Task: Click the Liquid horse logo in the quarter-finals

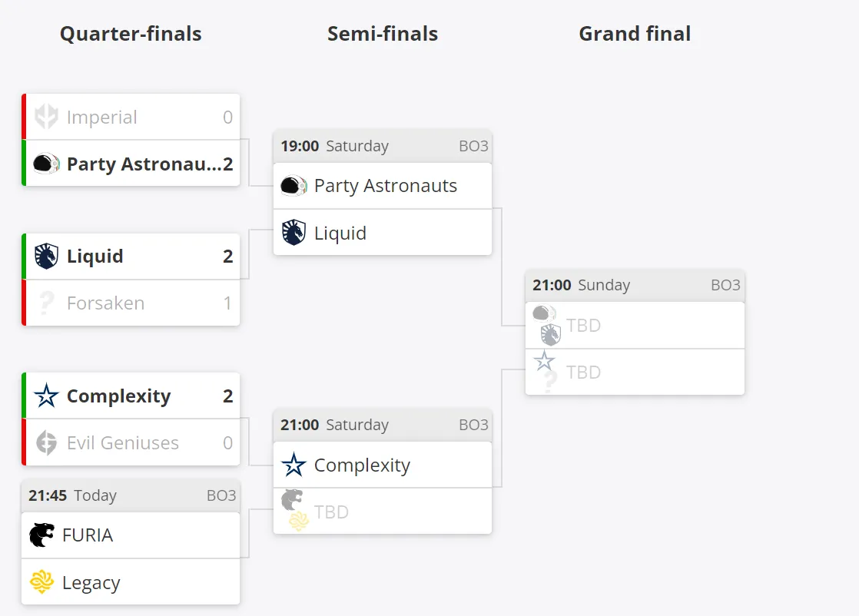Action: pos(47,257)
